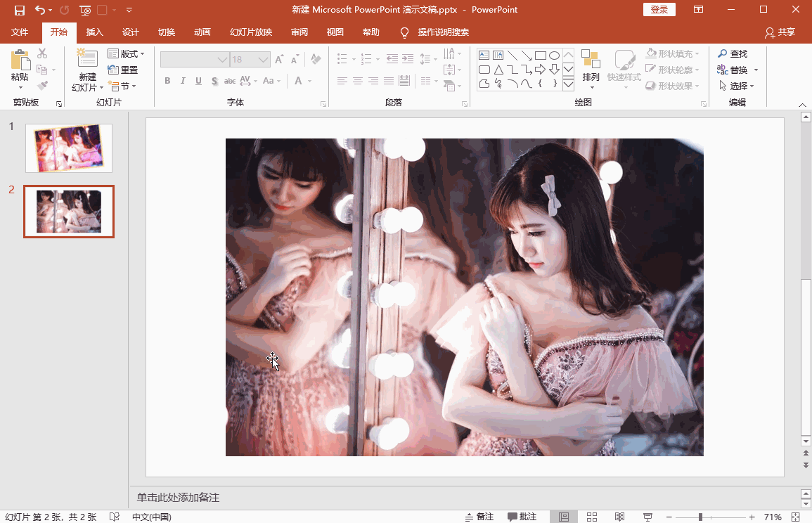Click the Save icon in title bar

point(20,10)
